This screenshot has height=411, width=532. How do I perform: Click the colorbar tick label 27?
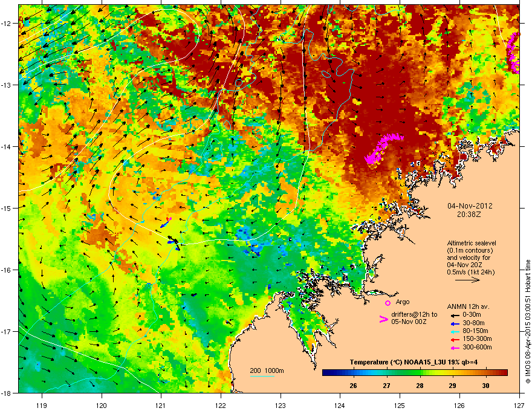(x=386, y=386)
